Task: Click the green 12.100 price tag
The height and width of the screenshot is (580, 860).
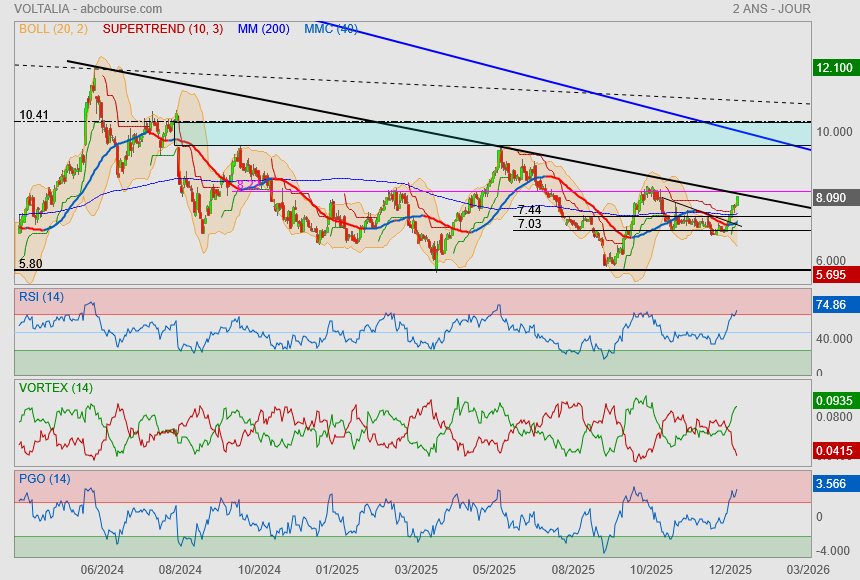Action: point(834,68)
